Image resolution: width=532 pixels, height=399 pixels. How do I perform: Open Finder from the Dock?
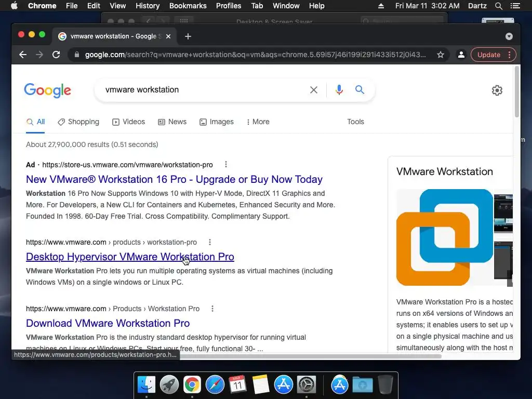point(146,384)
